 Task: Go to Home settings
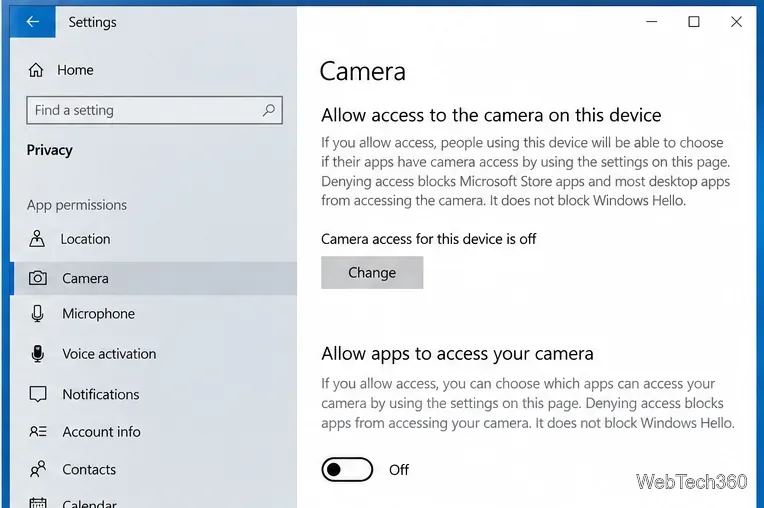(x=75, y=70)
